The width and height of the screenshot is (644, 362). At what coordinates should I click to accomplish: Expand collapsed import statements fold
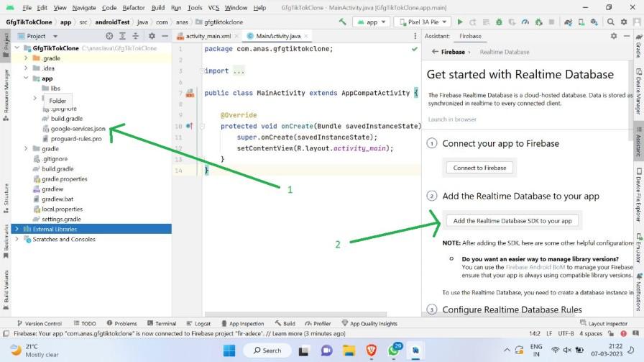[x=202, y=71]
